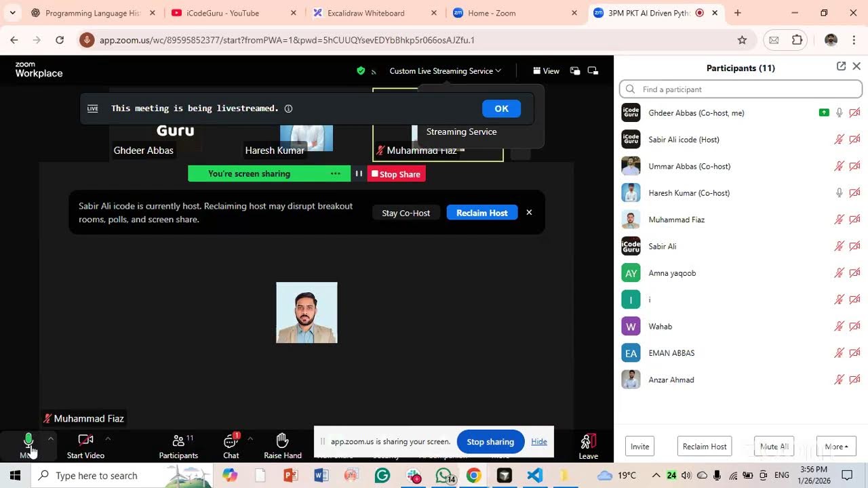Screen dimensions: 868x488
Task: Open the Chat panel icon
Action: (231, 441)
